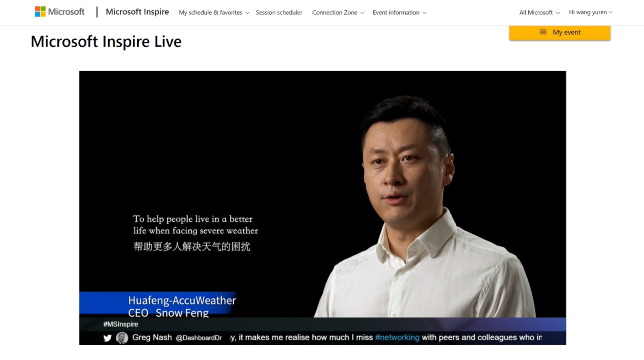Expand My schedule & favorites menu
Image resolution: width=644 pixels, height=360 pixels.
tap(214, 12)
